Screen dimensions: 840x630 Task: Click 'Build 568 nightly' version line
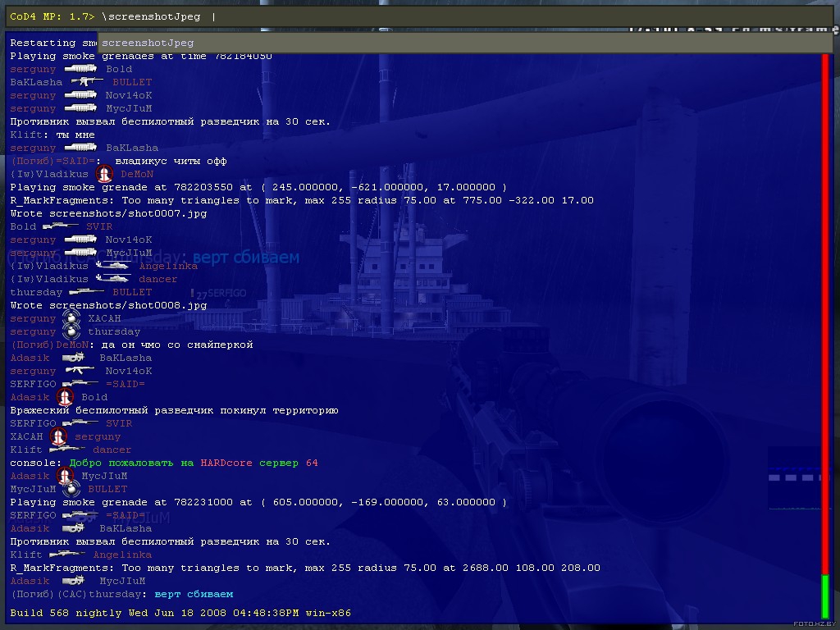click(x=180, y=613)
